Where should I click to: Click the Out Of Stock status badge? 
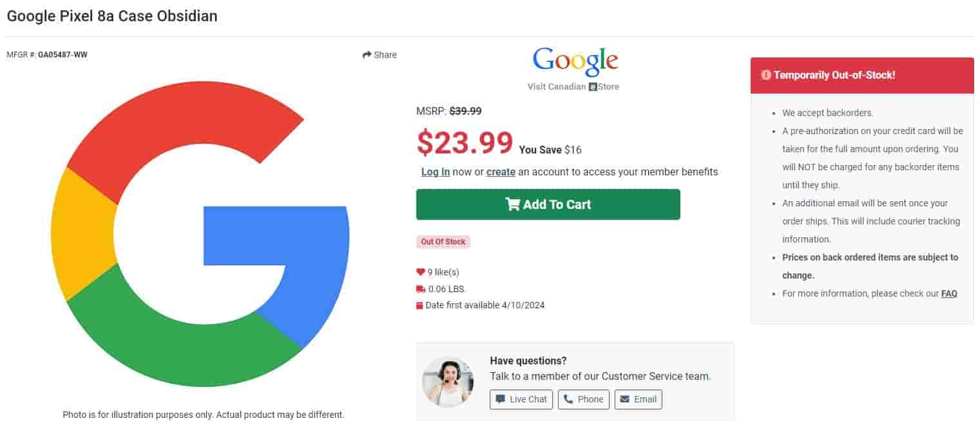click(x=443, y=242)
